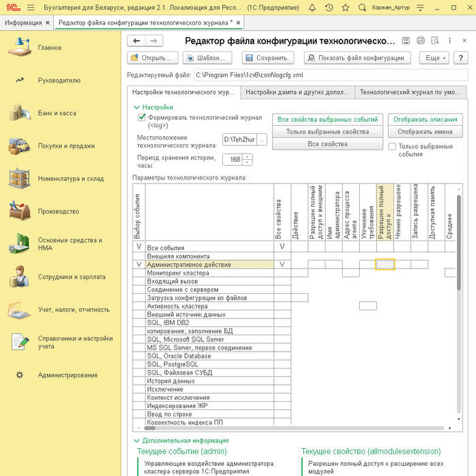Go to the Производство section
Screen dimensions: 476x476
pyautogui.click(x=58, y=211)
